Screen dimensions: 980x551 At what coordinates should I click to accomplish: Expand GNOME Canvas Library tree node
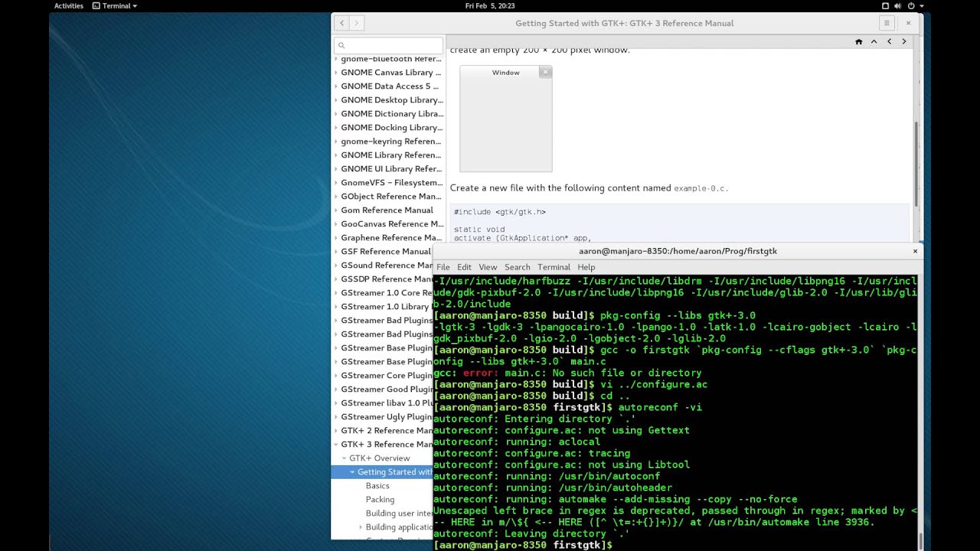(336, 73)
